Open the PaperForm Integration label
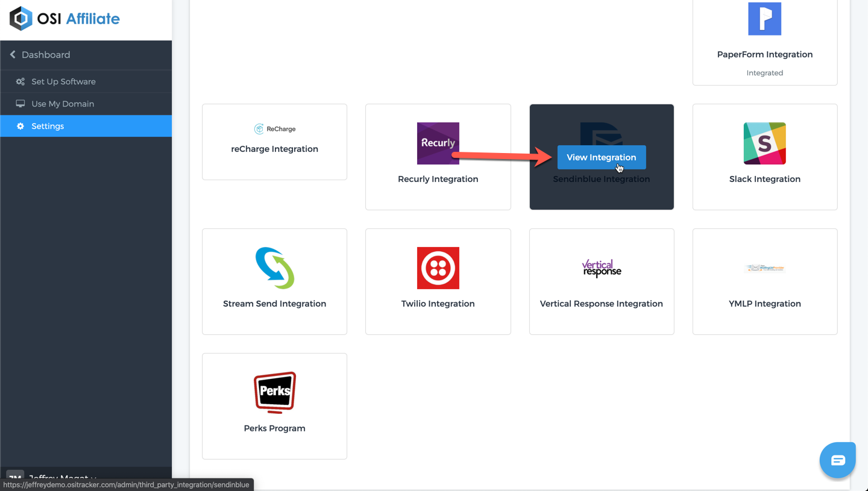The image size is (868, 491). [x=764, y=54]
